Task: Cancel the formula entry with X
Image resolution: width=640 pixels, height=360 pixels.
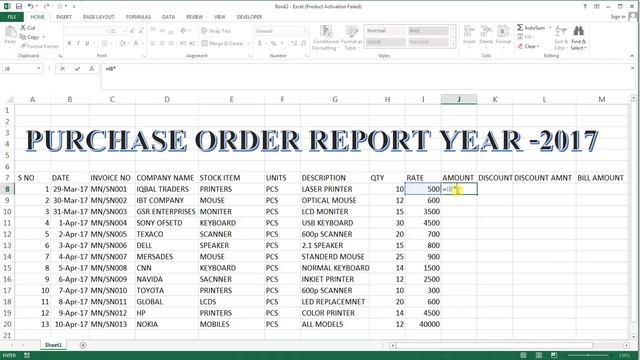Action: 62,69
